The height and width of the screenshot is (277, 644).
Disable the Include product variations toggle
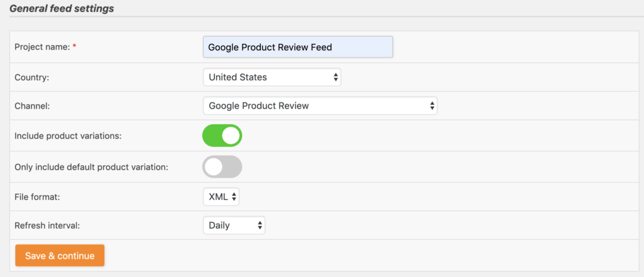[x=222, y=135]
